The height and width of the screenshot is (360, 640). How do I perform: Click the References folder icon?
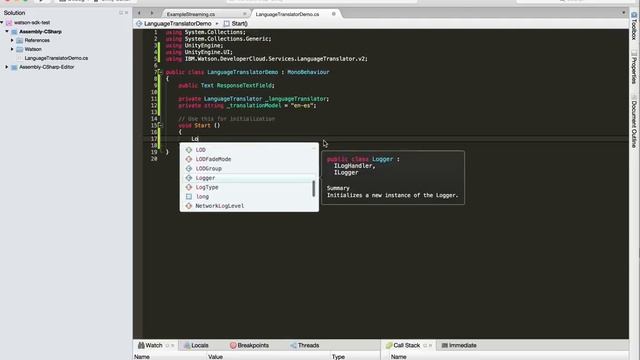[20, 40]
